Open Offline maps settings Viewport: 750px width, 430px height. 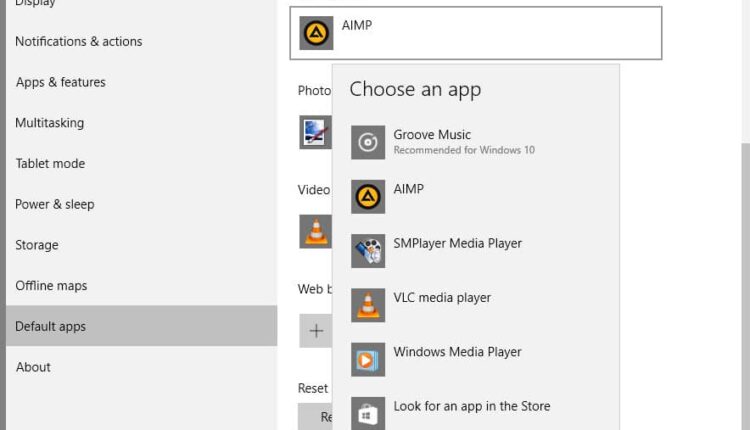[51, 286]
